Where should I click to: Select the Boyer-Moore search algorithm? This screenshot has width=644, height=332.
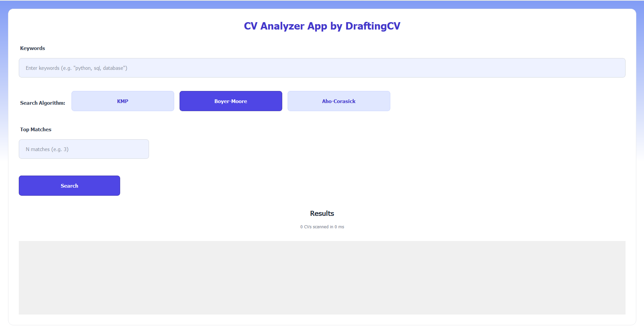(231, 101)
